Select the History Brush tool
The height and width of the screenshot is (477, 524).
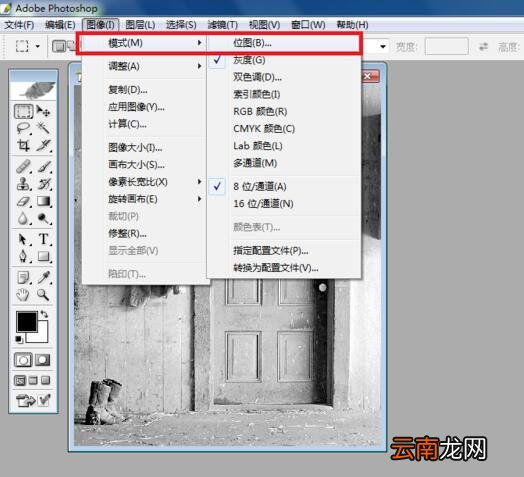pos(44,184)
